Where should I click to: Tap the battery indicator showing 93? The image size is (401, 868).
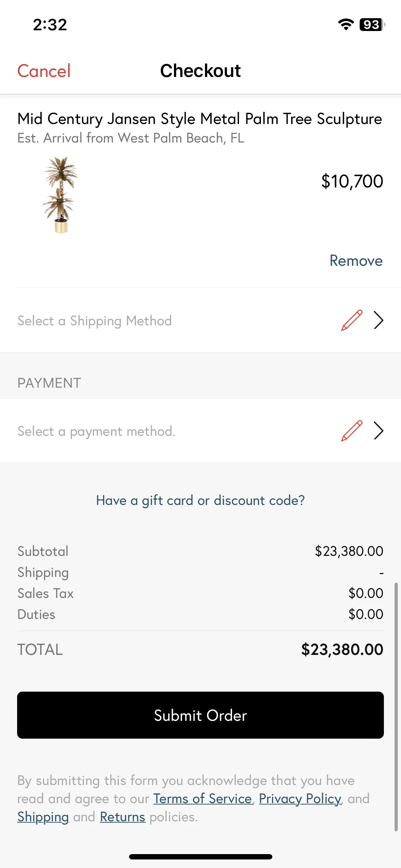[x=372, y=25]
